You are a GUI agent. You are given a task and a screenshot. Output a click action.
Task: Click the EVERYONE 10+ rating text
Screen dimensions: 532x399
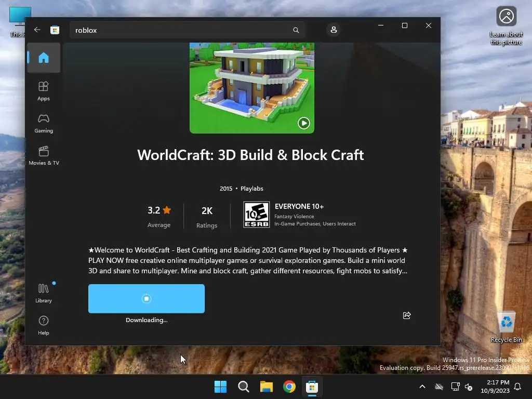click(x=299, y=206)
